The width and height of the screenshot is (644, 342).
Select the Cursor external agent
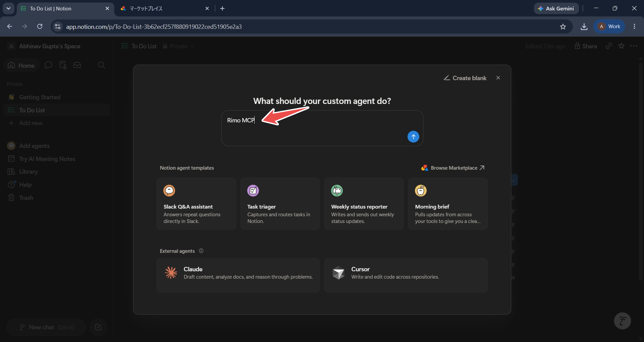pos(406,275)
